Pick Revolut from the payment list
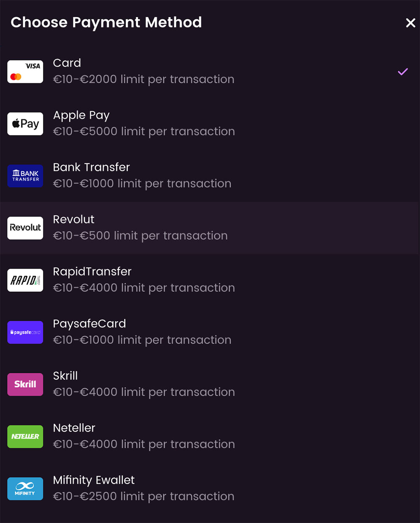The height and width of the screenshot is (523, 420). pos(73,219)
